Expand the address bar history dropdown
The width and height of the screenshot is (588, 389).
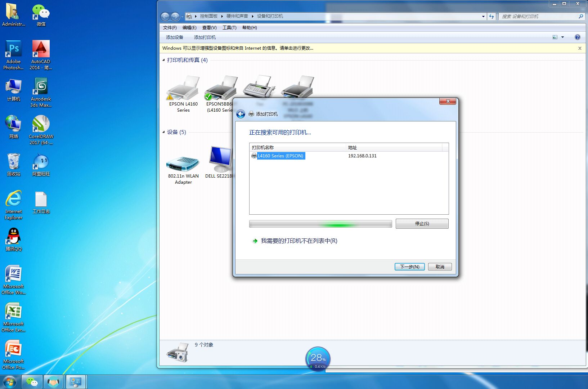pyautogui.click(x=483, y=17)
